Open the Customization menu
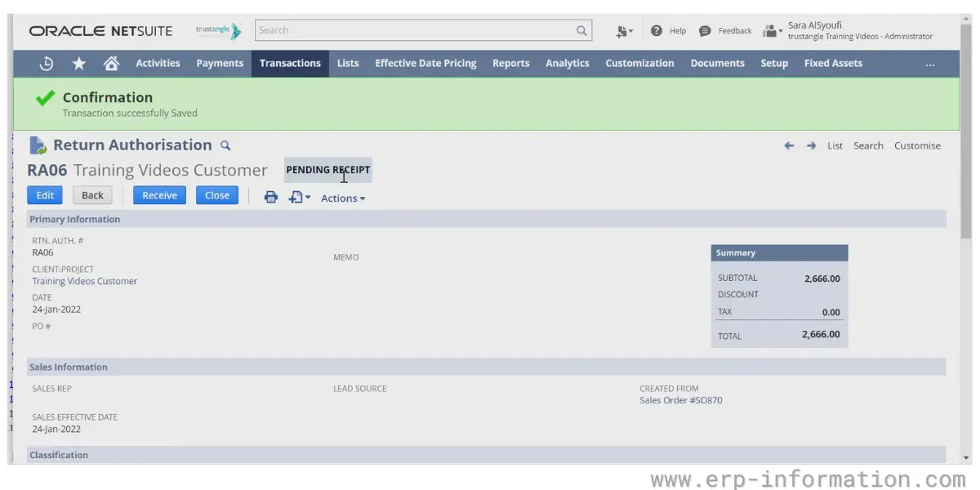Viewport: 980px width, 490px height. (x=639, y=64)
